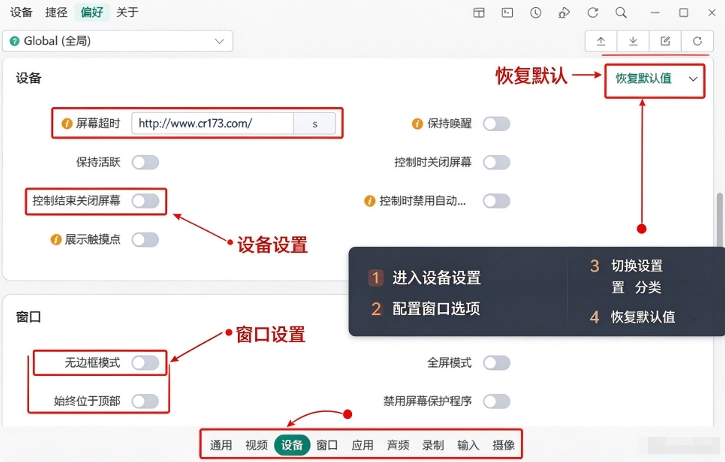Open the 设备 menu in top bar
725x462 pixels.
tap(21, 12)
